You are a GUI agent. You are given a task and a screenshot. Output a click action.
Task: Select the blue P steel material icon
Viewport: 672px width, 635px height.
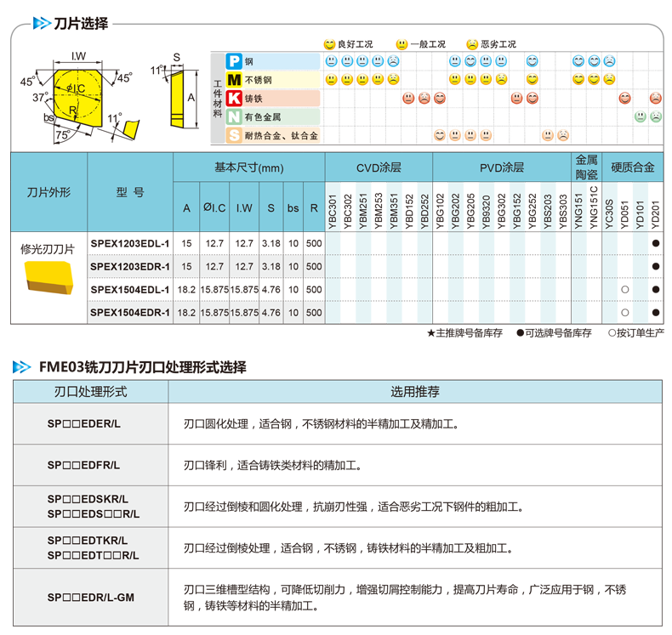234,61
